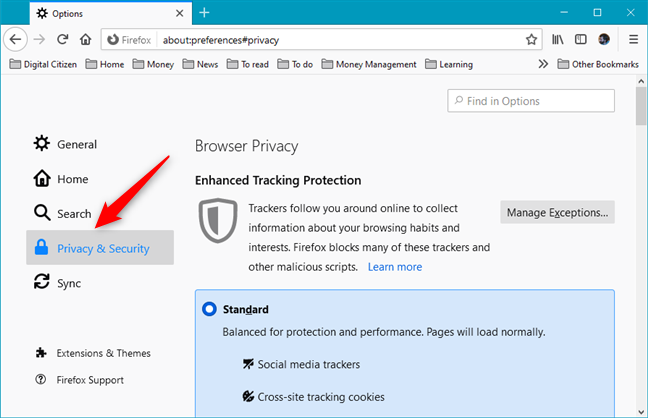Open the Firefox home page icon
Image resolution: width=648 pixels, height=418 pixels.
[86, 40]
